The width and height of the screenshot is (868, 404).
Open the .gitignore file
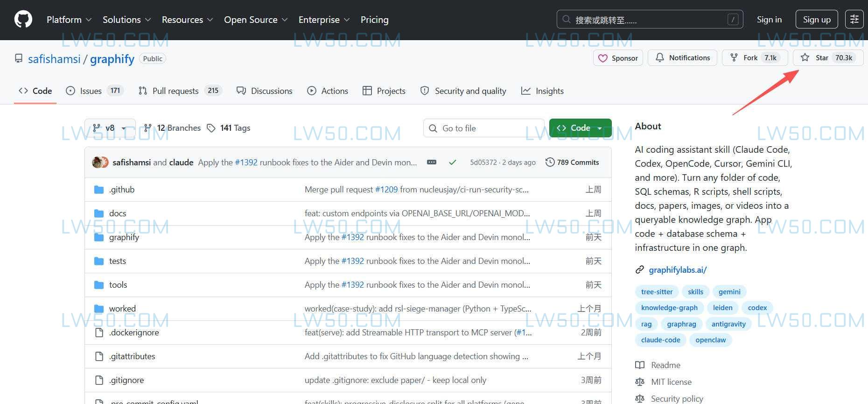(126, 380)
